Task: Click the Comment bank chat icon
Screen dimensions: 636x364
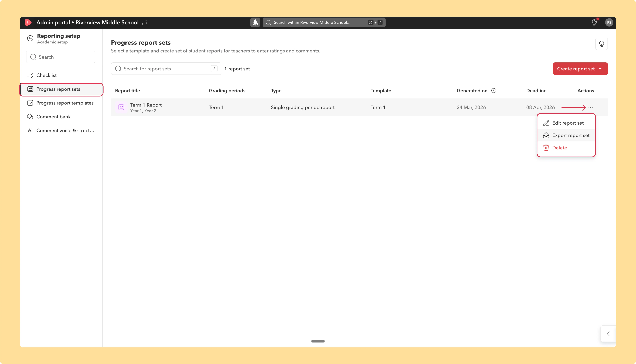Action: coord(30,117)
